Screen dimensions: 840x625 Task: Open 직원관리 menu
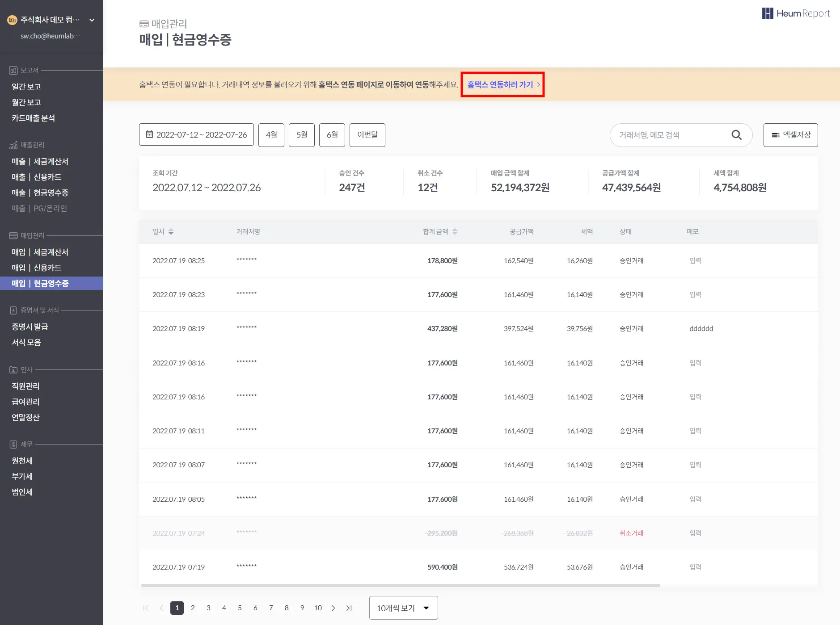pos(25,386)
